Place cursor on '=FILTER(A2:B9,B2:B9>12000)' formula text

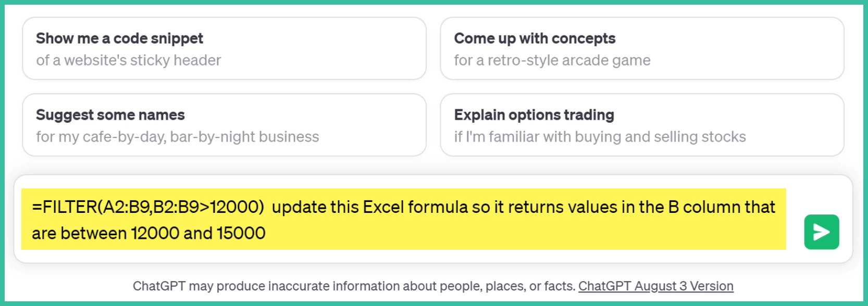coord(148,207)
